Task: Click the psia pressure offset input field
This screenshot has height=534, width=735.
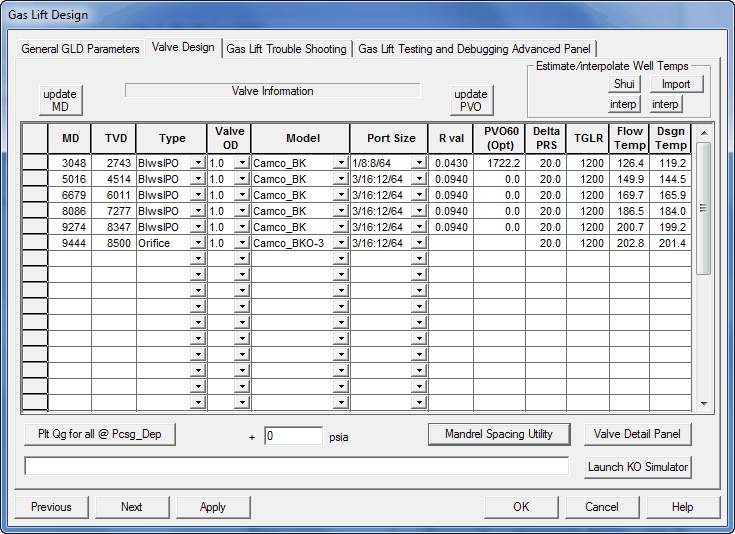Action: [x=293, y=436]
